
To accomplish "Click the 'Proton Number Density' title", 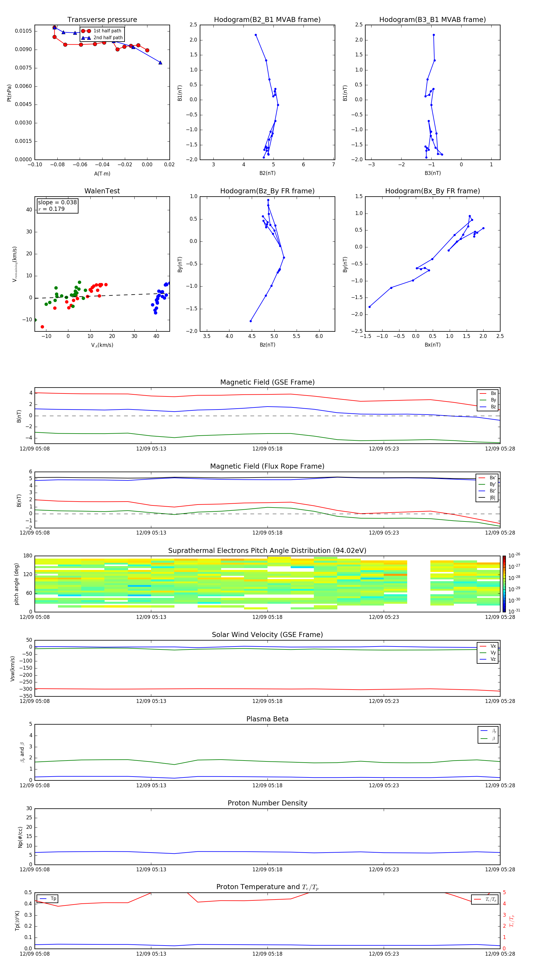I will (x=267, y=803).
